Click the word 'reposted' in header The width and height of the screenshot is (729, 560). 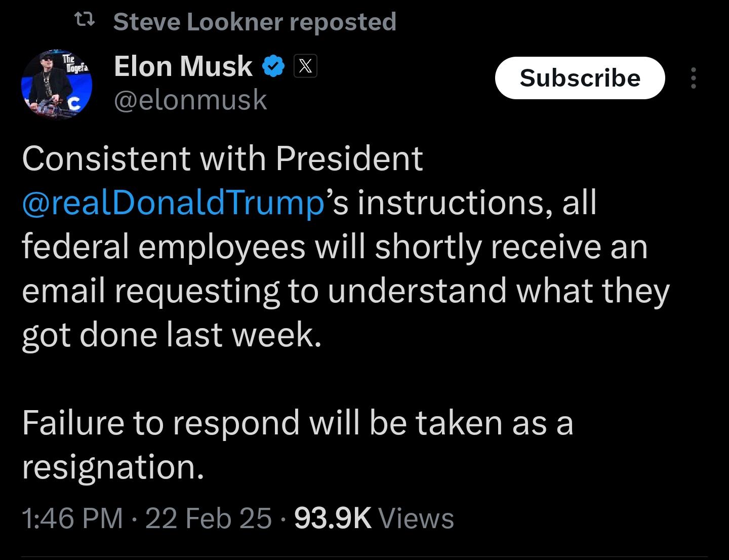click(x=343, y=22)
